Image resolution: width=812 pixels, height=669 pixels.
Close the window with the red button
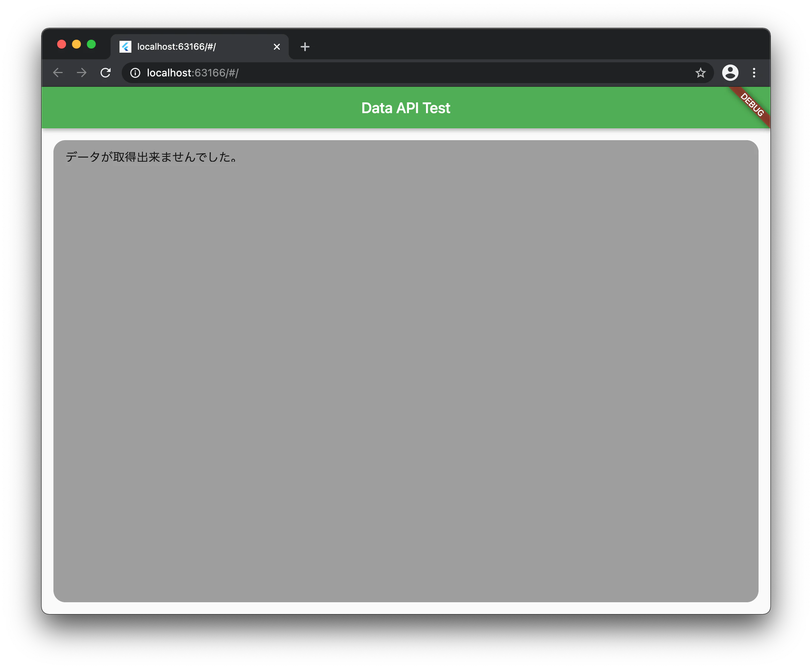click(x=61, y=44)
